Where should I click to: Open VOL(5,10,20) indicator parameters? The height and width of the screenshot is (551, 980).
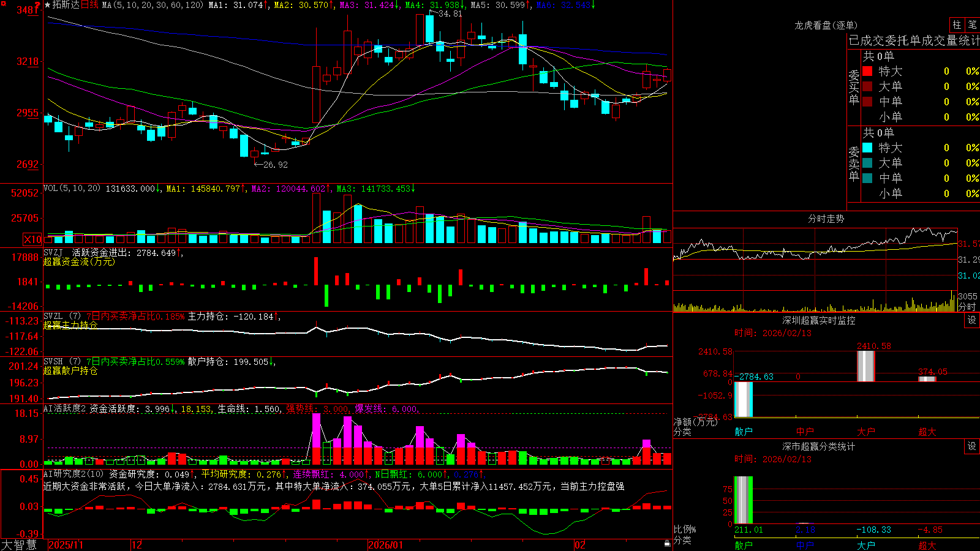pyautogui.click(x=72, y=189)
